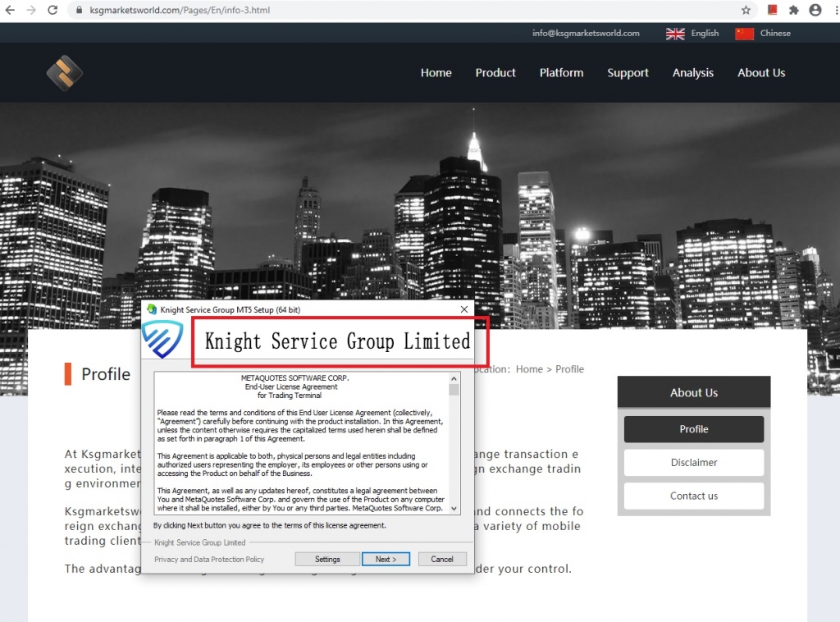
Task: Click the license agreement scrollbar thumb
Action: pyautogui.click(x=454, y=390)
